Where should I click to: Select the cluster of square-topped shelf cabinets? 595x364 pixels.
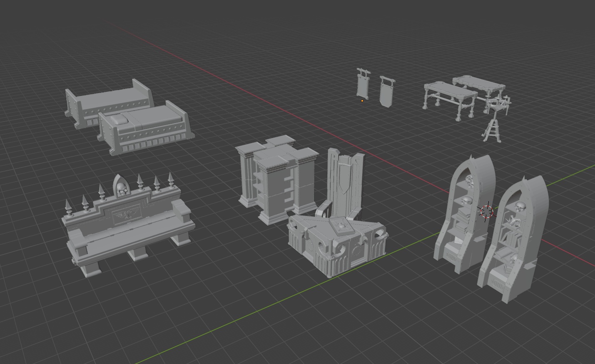(x=277, y=179)
